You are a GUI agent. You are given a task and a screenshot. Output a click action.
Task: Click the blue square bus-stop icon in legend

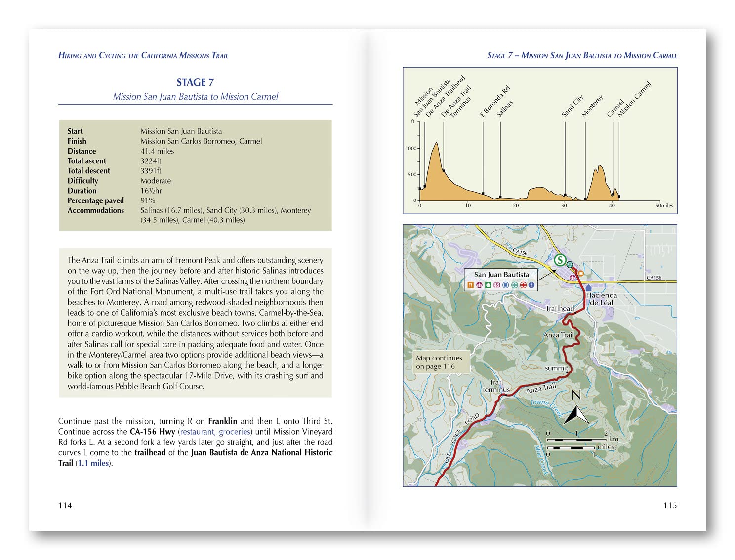[x=505, y=285]
